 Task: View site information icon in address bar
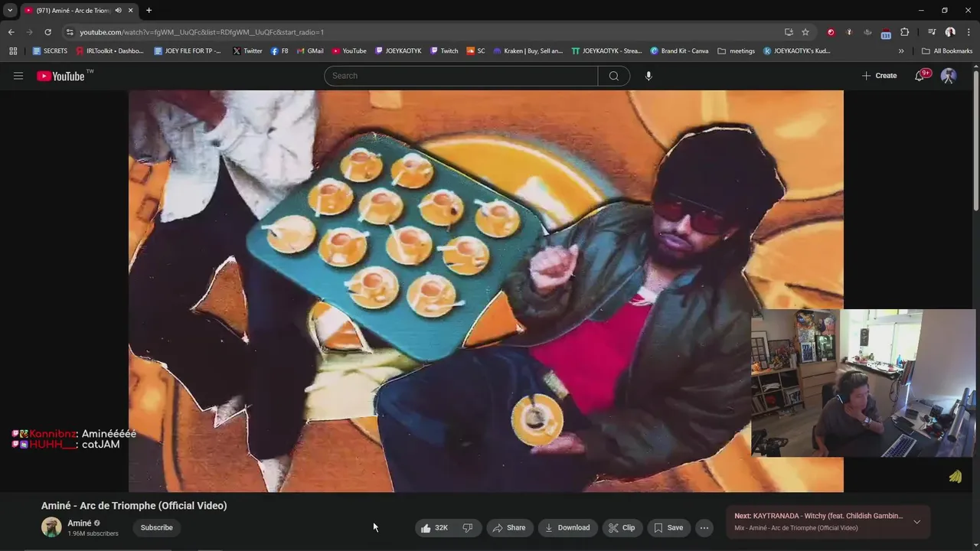click(70, 32)
